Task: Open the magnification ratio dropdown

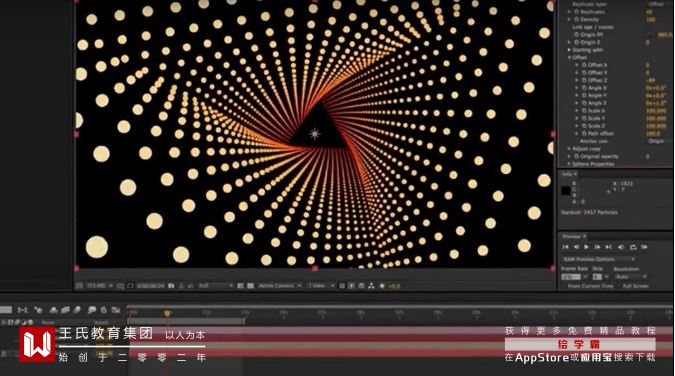Action: 100,286
